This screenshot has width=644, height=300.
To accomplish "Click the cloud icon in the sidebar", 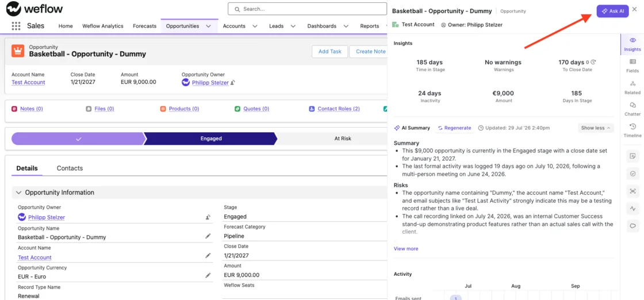I will tap(632, 226).
